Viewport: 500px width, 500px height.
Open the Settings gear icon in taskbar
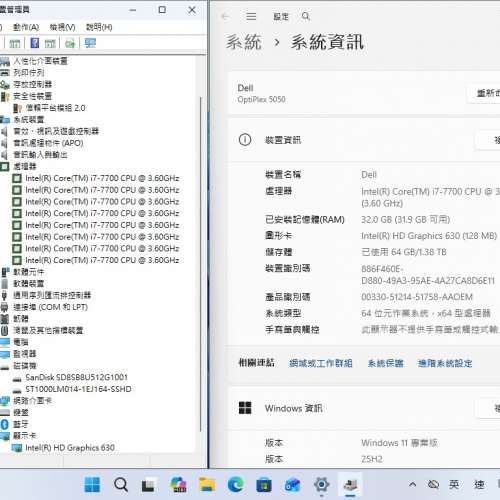322,484
